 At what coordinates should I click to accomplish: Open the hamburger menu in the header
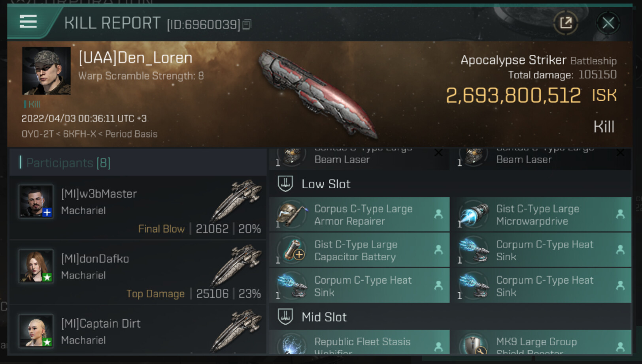tap(28, 22)
